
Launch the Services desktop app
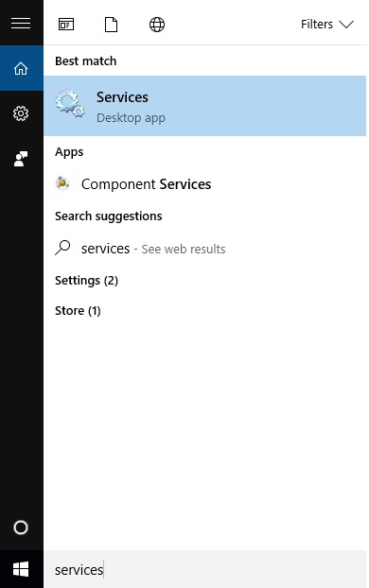click(205, 106)
